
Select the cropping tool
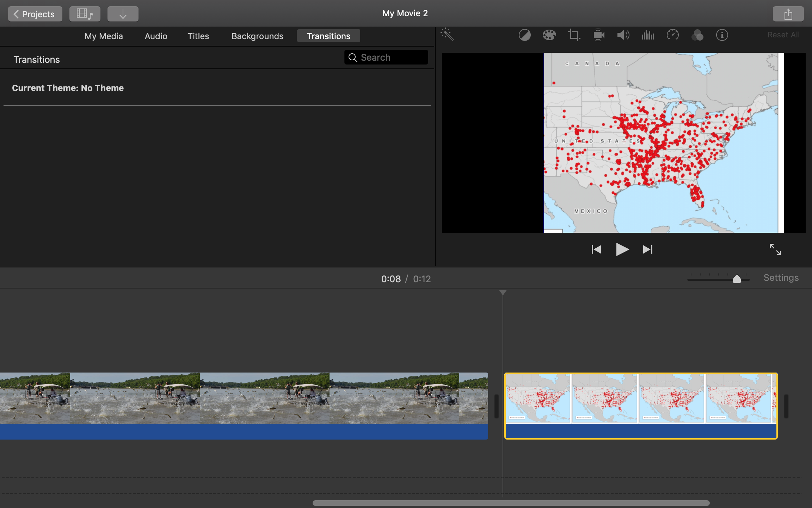click(574, 35)
